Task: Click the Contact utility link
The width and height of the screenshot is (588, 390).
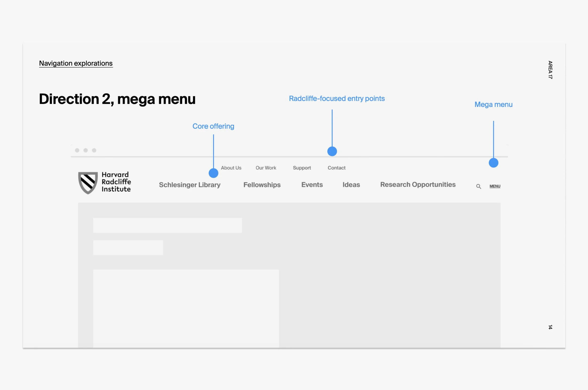Action: (x=336, y=168)
